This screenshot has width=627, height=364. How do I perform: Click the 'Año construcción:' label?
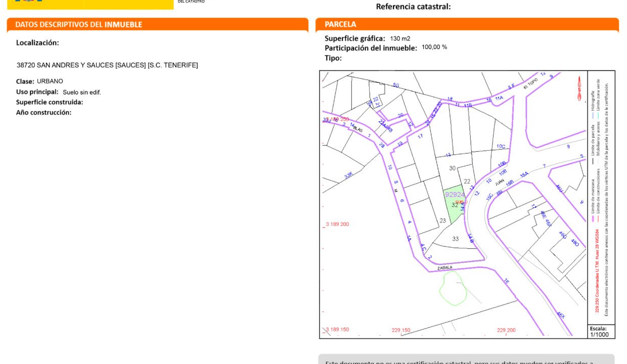point(43,113)
